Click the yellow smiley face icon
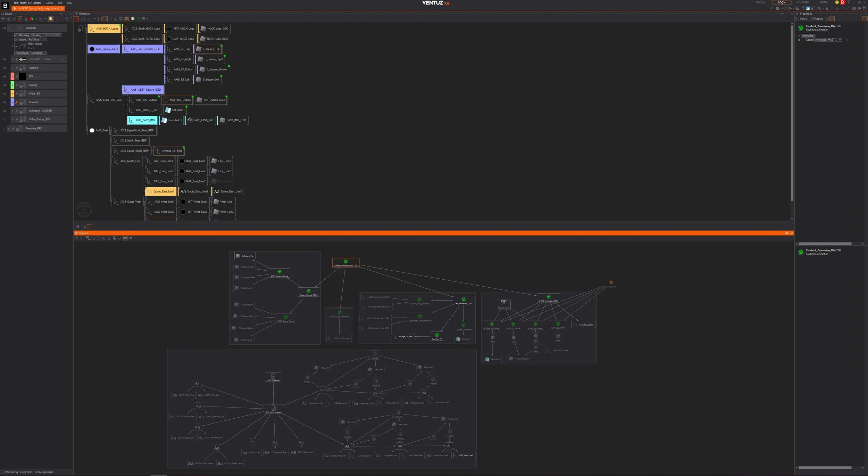Screen dimensions: 868x476 coord(837,2)
